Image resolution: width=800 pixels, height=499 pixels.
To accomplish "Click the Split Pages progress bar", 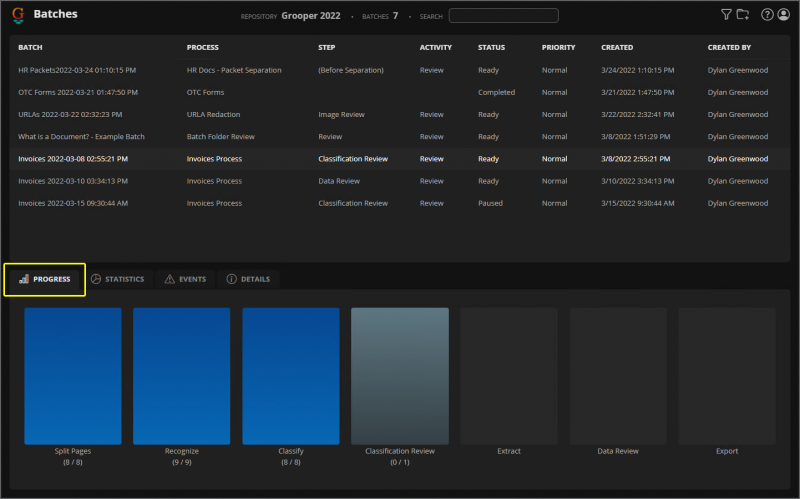I will coord(73,376).
